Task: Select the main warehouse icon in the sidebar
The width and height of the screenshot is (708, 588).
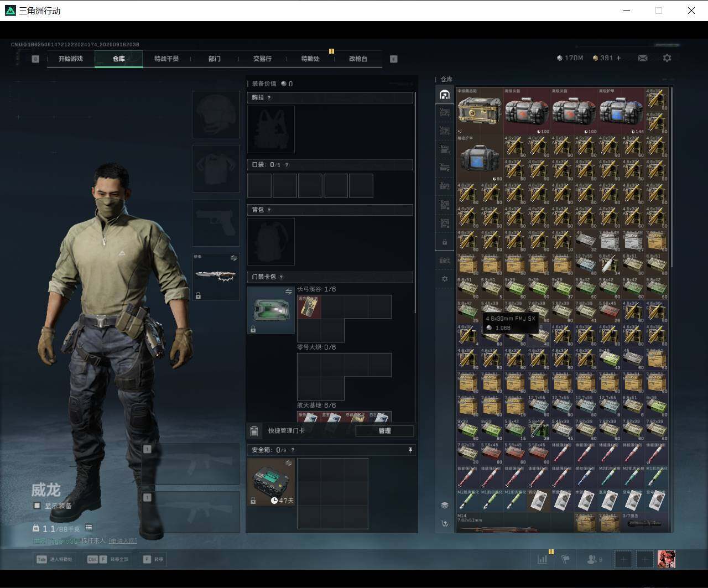Action: 445,95
